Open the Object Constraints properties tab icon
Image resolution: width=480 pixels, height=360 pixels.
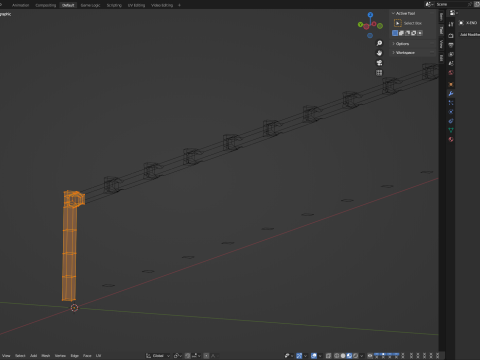(451, 121)
